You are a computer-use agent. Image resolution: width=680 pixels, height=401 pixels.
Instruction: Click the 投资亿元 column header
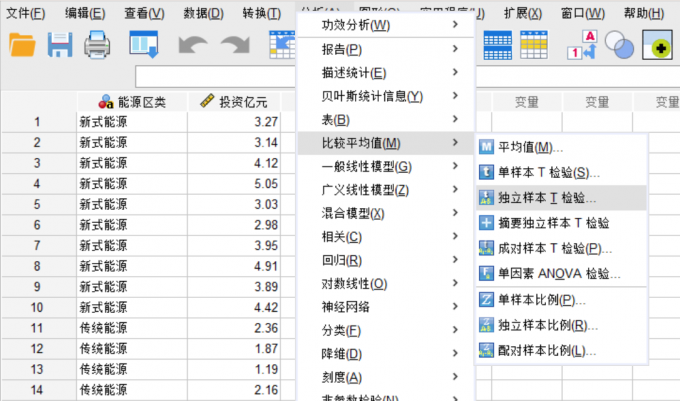[234, 101]
